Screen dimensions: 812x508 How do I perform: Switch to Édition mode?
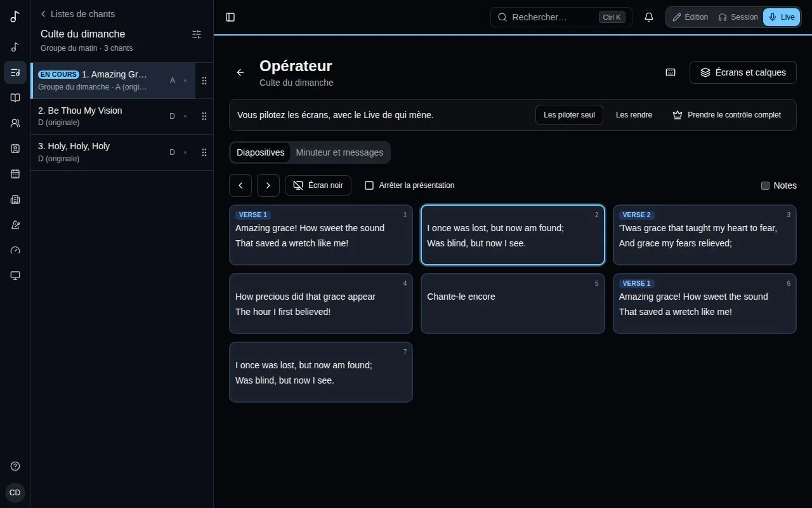[x=690, y=17]
